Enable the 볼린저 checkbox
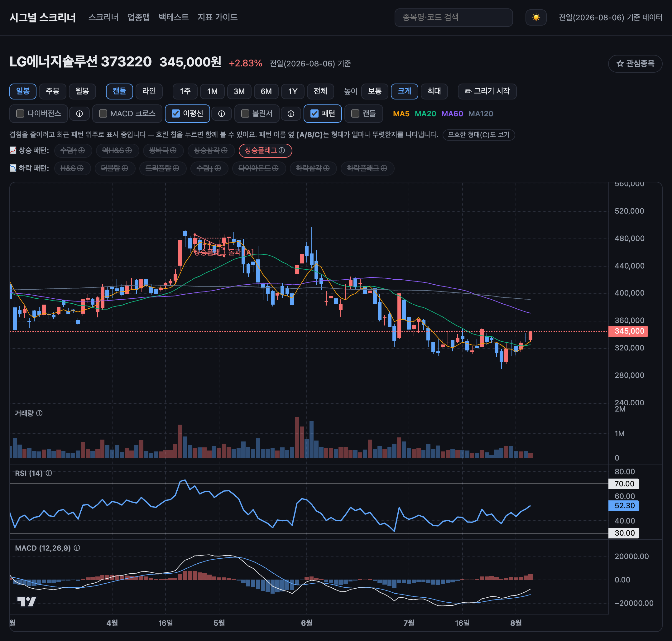This screenshot has height=641, width=672. pyautogui.click(x=245, y=113)
